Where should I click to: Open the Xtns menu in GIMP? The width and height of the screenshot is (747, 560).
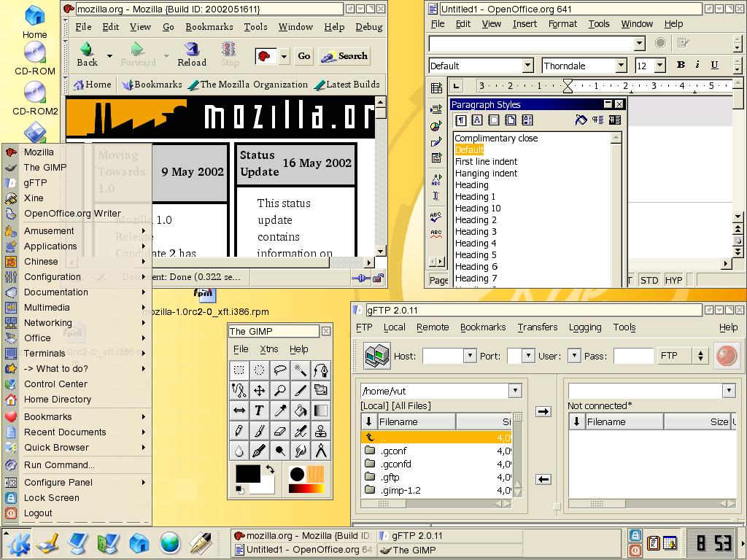(x=268, y=349)
